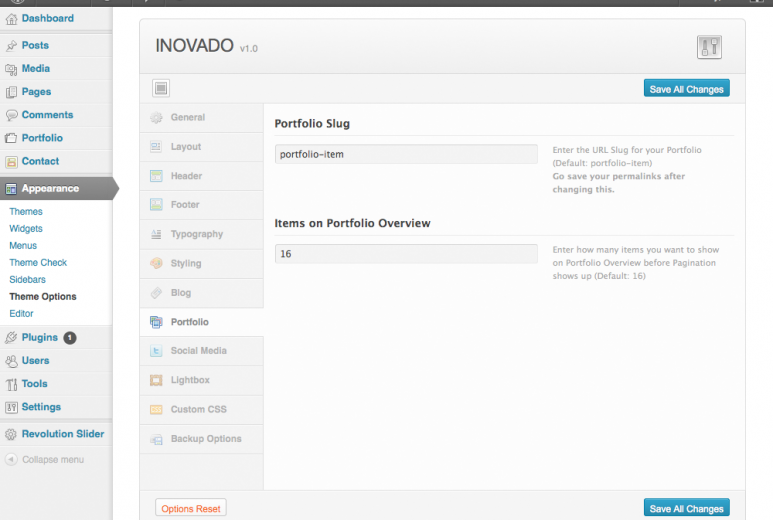Click the top Save All Changes button
The width and height of the screenshot is (773, 520).
[x=686, y=89]
